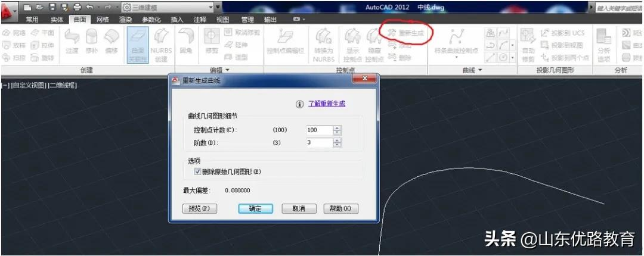Click the 偏移 offset surface tool
The image size is (644, 256).
[112, 42]
